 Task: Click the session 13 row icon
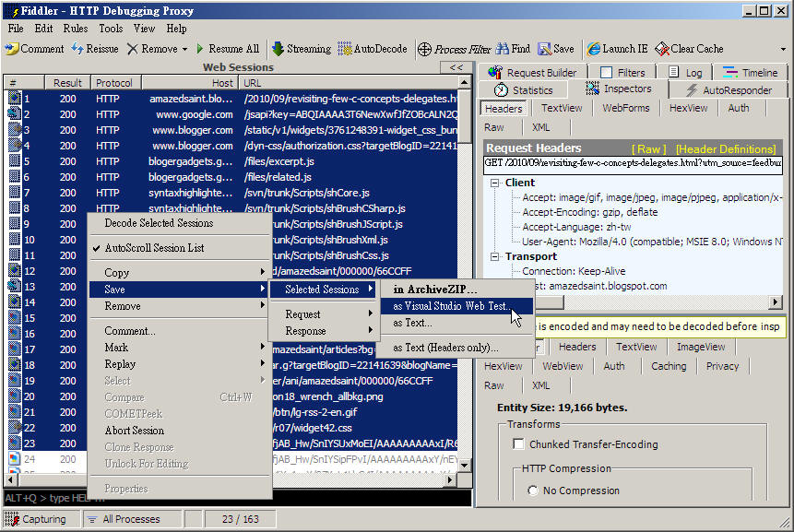(15, 287)
